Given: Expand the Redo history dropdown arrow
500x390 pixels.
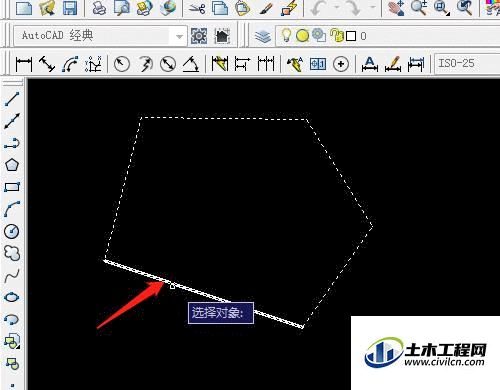Looking at the screenshot, I should point(373,7).
